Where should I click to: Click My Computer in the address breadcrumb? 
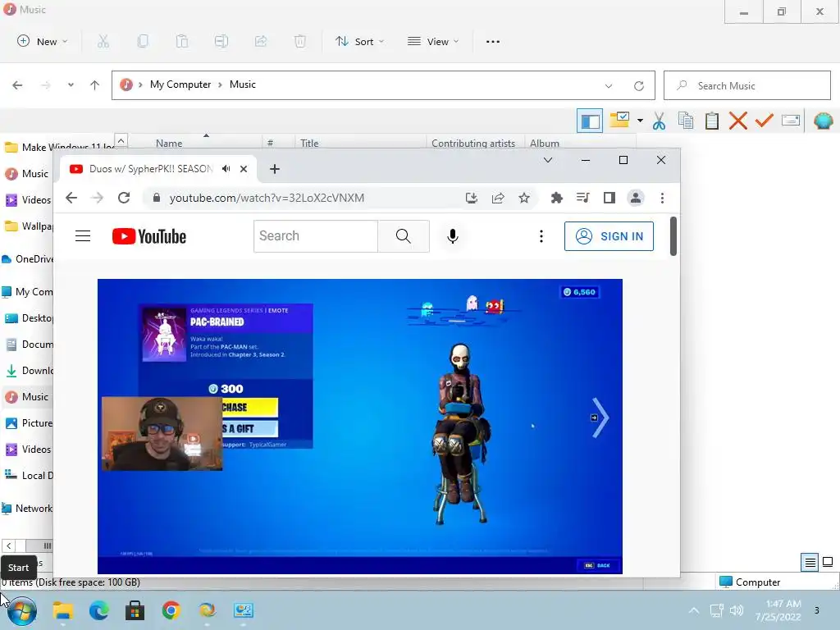pos(180,84)
